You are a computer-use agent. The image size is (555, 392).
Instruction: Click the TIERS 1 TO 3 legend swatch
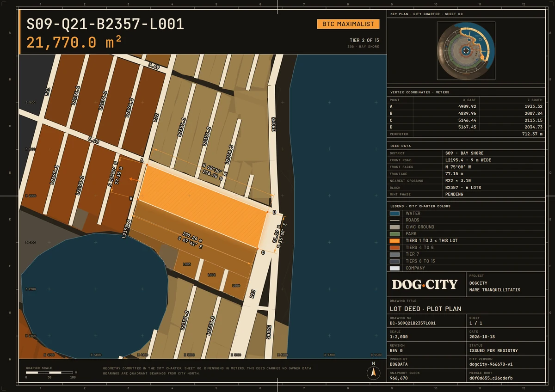[395, 241]
